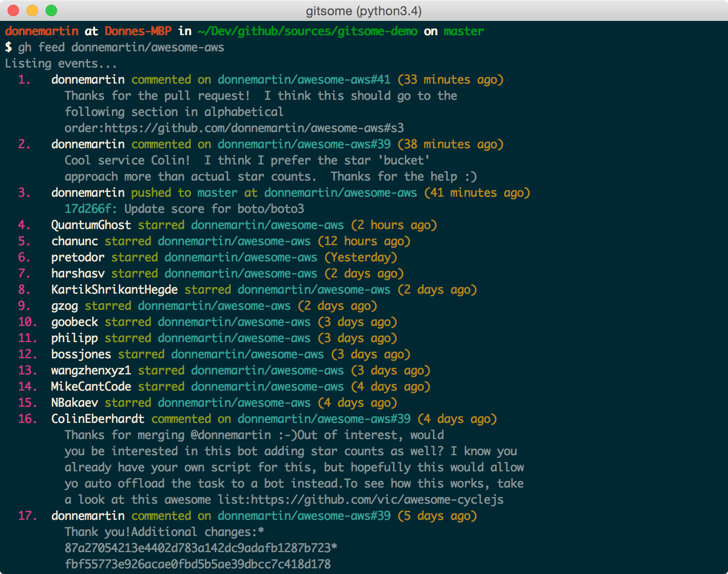
Task: Click the username 'MikeCantCode'
Action: [x=91, y=387]
